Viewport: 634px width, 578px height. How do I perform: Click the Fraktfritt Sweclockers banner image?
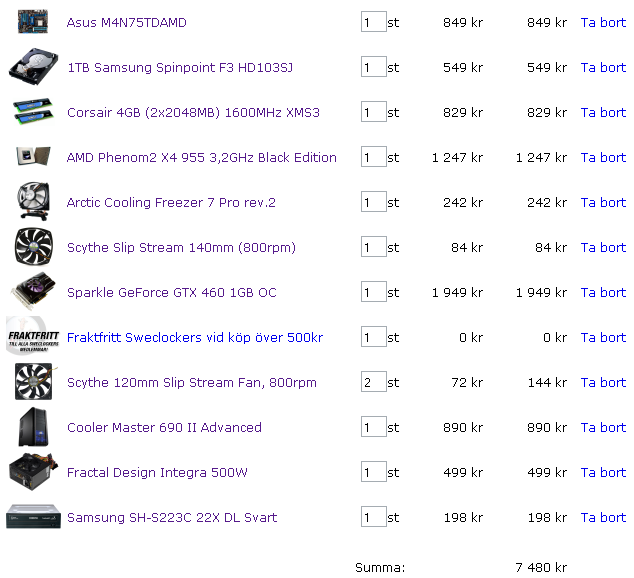point(33,336)
